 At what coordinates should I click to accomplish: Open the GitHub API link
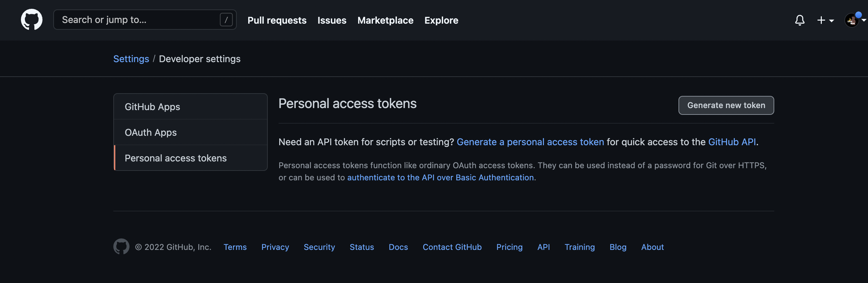pos(732,142)
